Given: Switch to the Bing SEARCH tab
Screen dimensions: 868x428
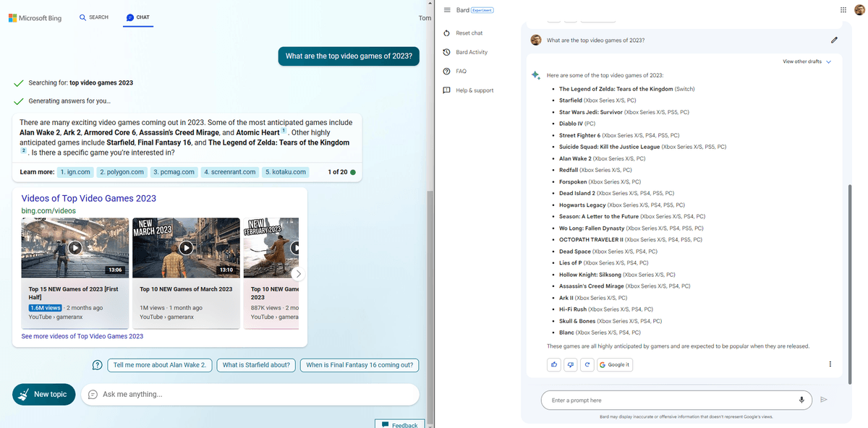Looking at the screenshot, I should (93, 17).
